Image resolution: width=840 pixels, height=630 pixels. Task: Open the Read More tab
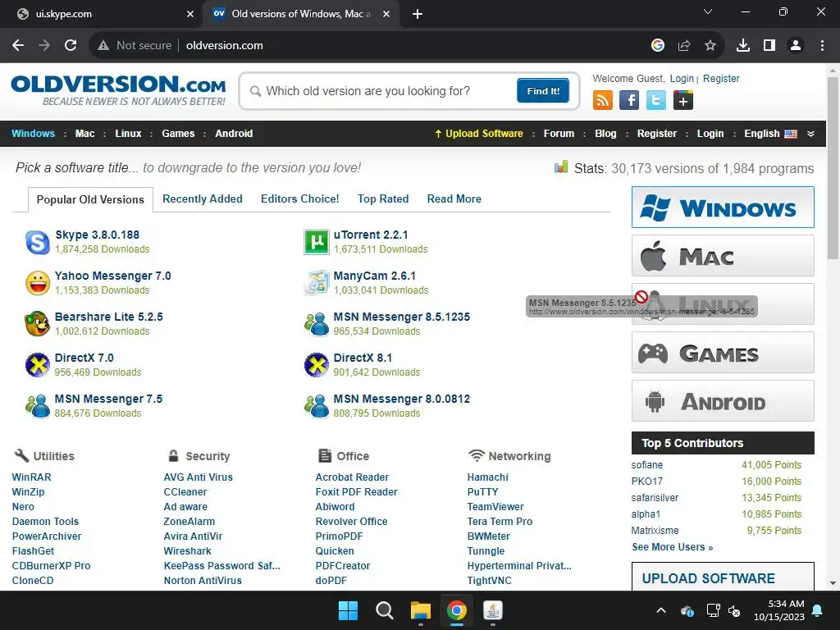(x=454, y=199)
